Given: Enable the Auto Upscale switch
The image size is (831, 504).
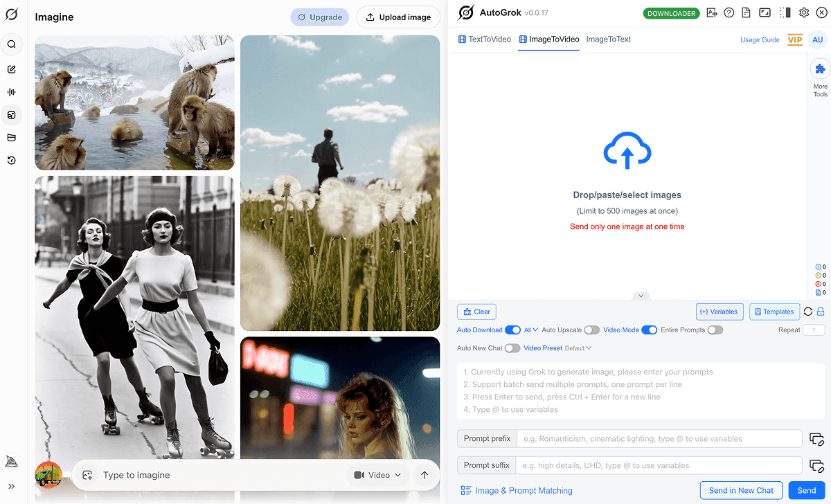Looking at the screenshot, I should coord(591,330).
